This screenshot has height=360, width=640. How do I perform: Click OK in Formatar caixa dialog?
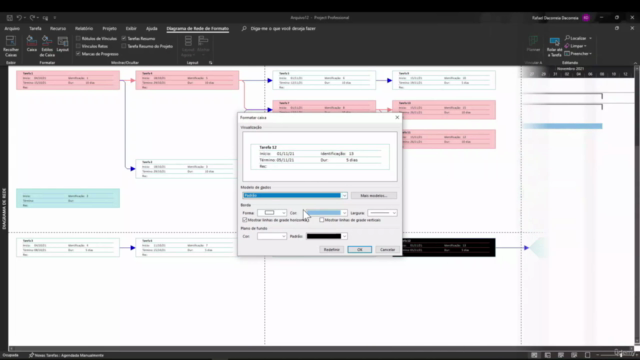click(x=360, y=249)
